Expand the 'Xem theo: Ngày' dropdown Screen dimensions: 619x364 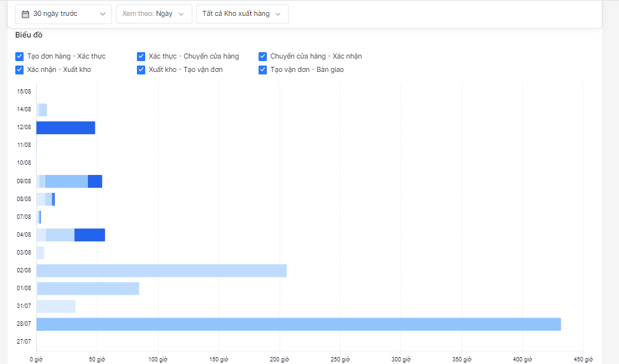pos(154,14)
